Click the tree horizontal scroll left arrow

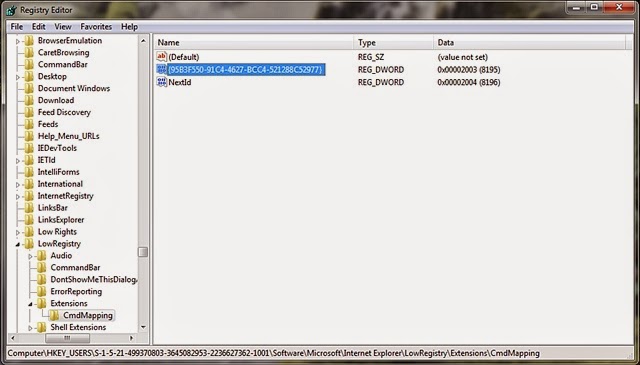13,338
